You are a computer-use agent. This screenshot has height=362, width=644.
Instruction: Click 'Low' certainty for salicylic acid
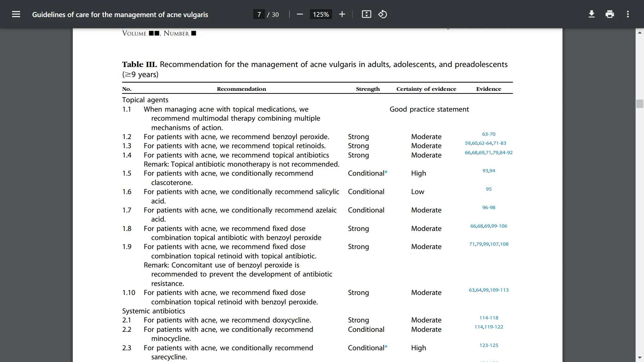click(x=418, y=192)
